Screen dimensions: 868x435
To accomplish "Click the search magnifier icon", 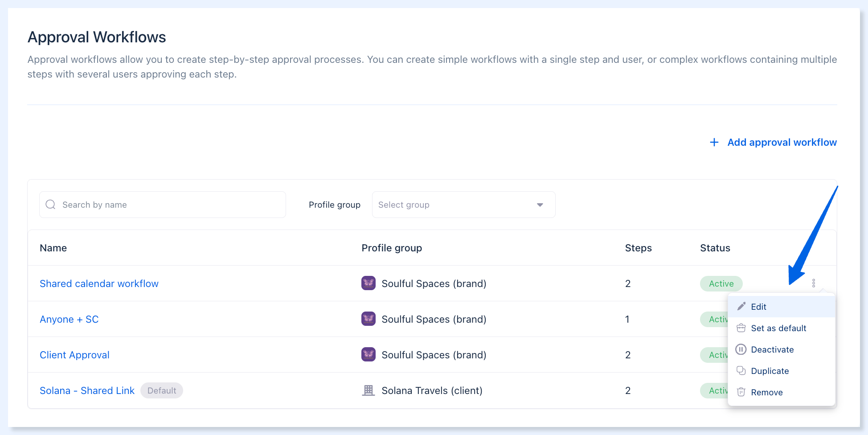I will [x=51, y=205].
